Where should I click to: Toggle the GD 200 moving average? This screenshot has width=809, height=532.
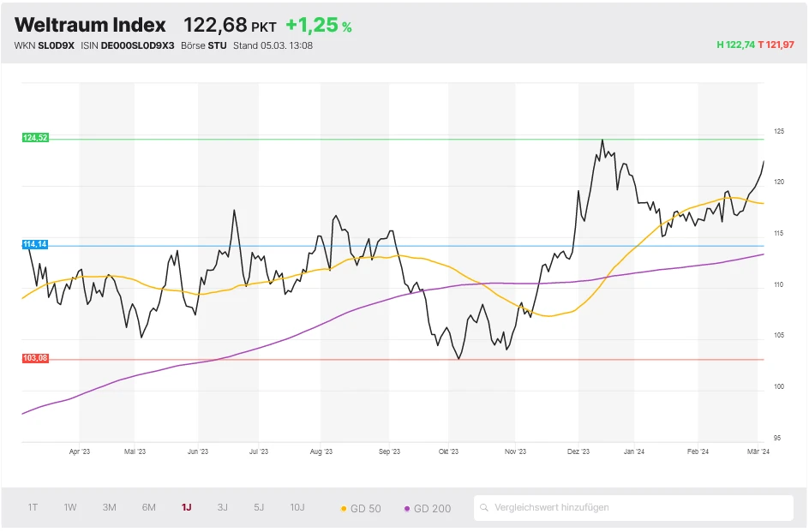click(x=427, y=509)
